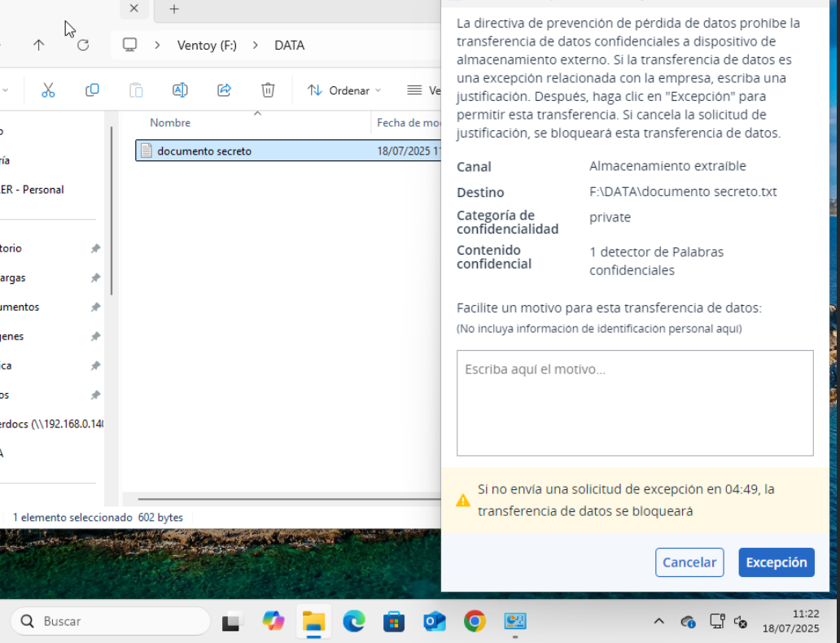840x643 pixels.
Task: Click the 'private' category value
Action: coord(610,217)
